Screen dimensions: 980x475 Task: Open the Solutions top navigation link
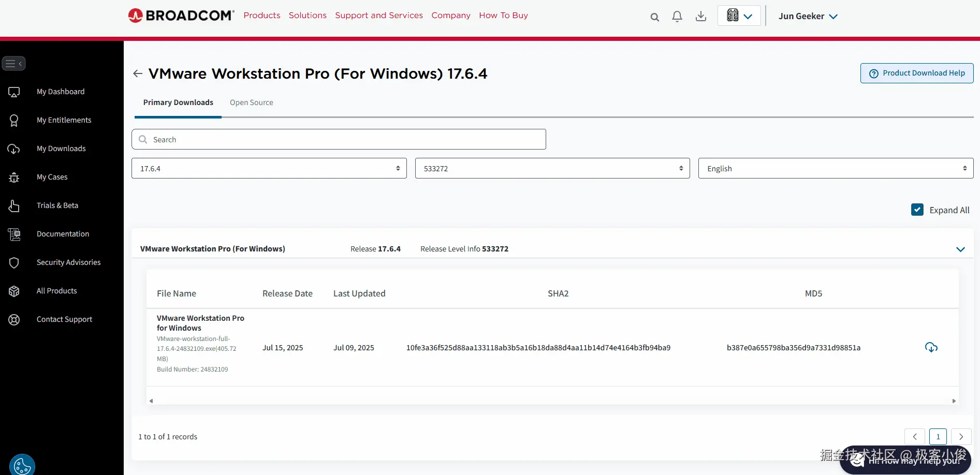coord(308,16)
